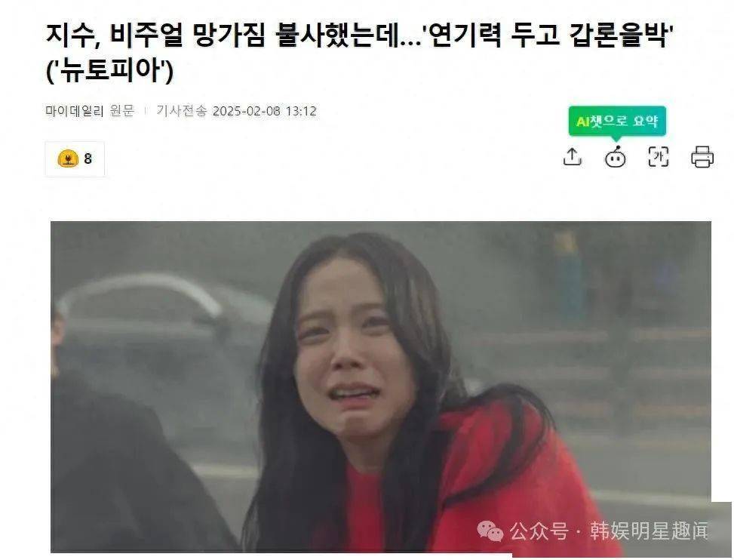Click the share upload icon
The height and width of the screenshot is (560, 734).
[572, 157]
